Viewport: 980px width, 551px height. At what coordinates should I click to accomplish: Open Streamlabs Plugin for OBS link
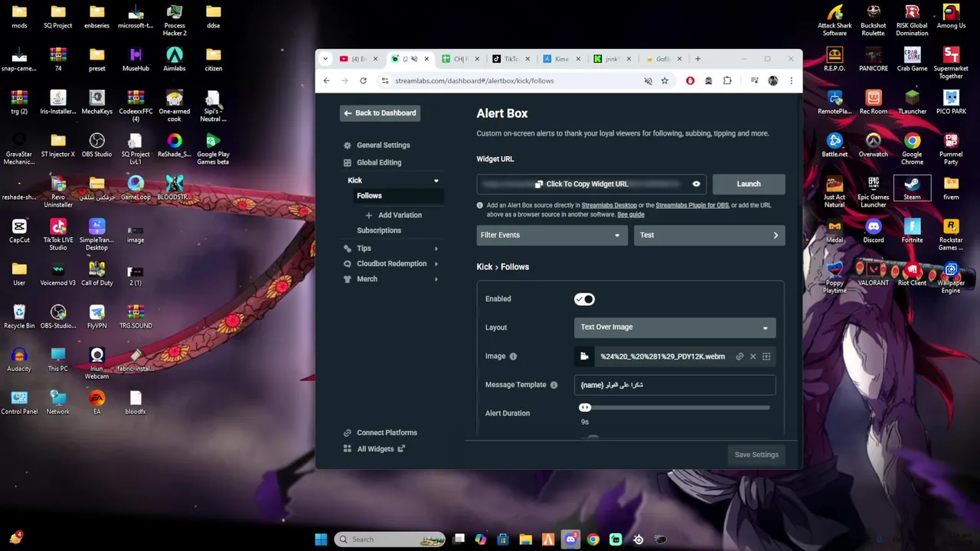[692, 205]
